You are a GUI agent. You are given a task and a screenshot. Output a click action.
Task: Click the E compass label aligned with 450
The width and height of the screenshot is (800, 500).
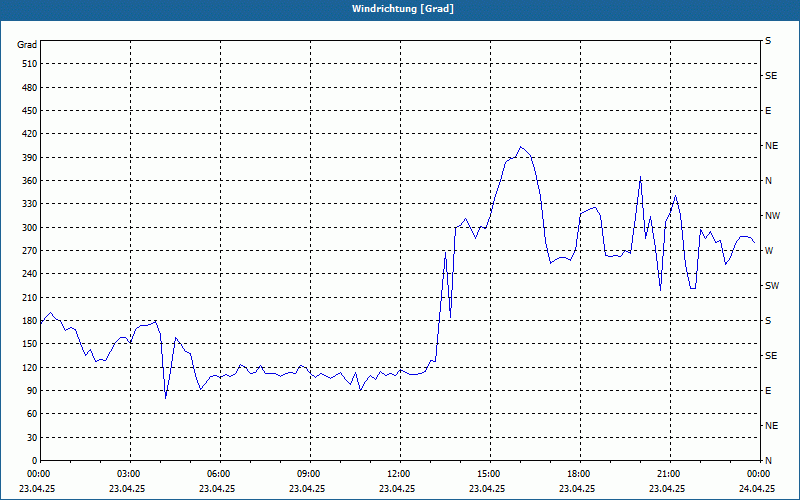pos(768,111)
